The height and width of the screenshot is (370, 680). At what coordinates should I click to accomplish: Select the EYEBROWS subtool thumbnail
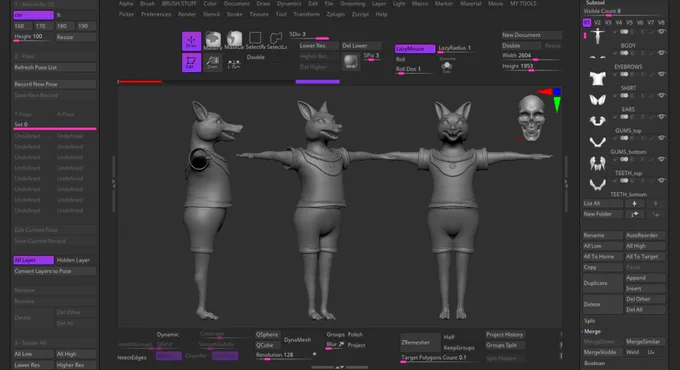(x=598, y=57)
